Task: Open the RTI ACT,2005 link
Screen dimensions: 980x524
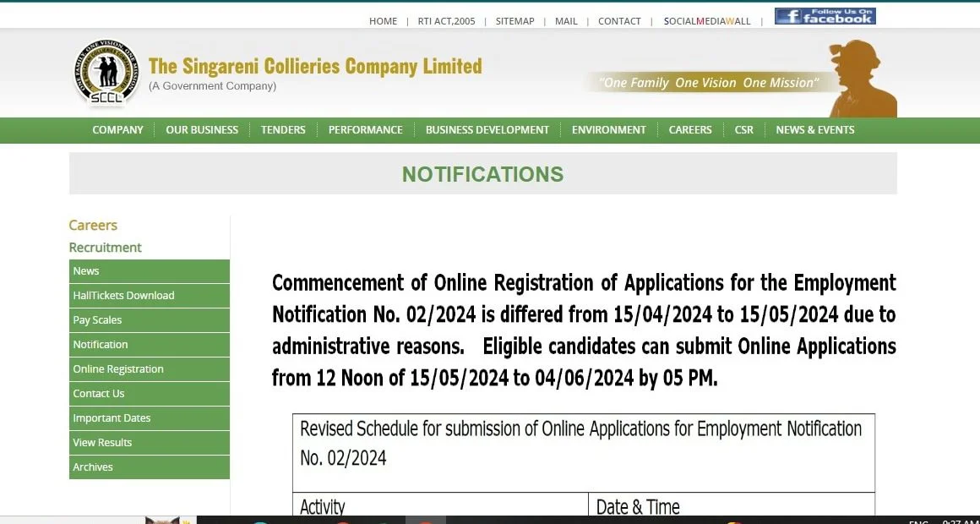Action: point(446,21)
